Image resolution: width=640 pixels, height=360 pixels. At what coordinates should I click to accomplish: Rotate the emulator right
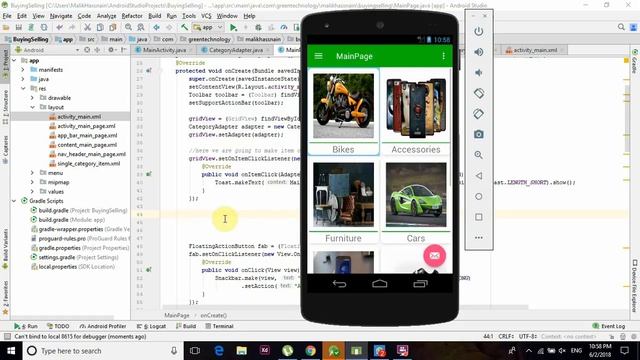click(x=479, y=114)
